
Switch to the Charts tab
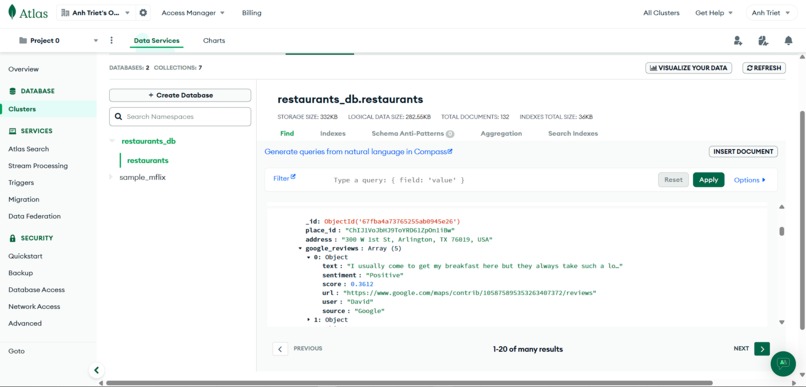[x=214, y=41]
